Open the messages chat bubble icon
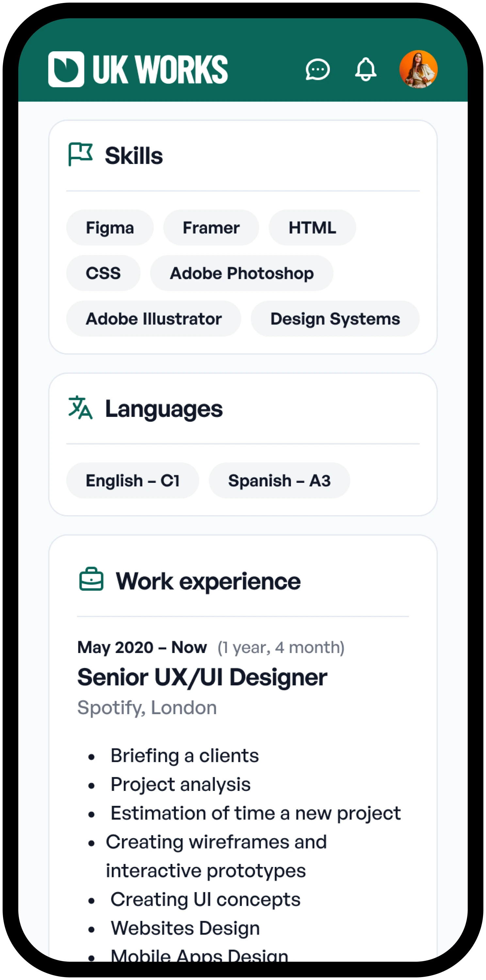This screenshot has height=980, width=486. (317, 69)
